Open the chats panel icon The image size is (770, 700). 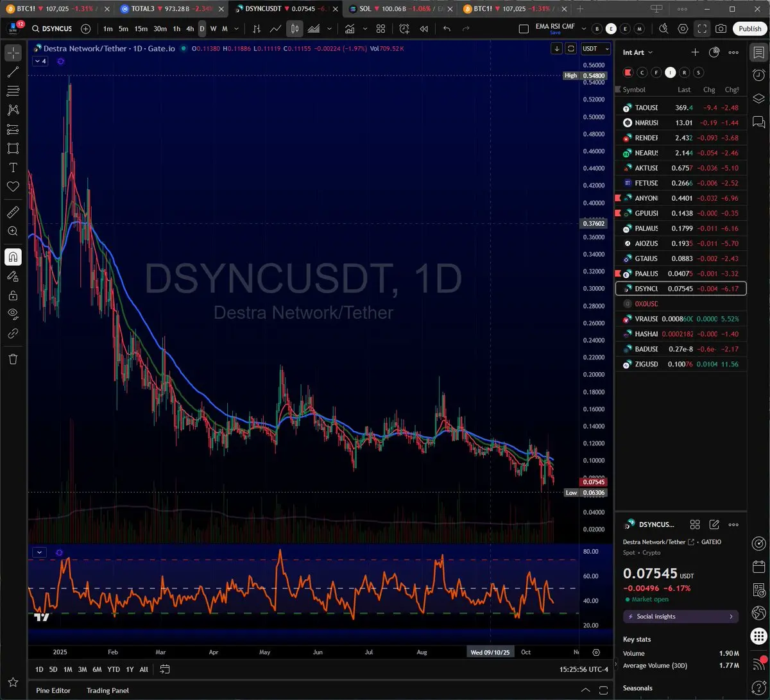click(x=759, y=121)
